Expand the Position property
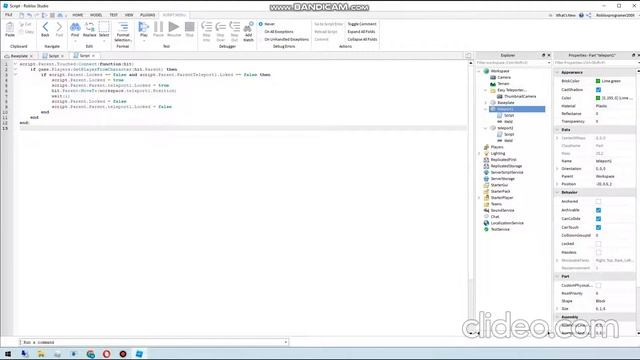The image size is (640, 360). (557, 184)
